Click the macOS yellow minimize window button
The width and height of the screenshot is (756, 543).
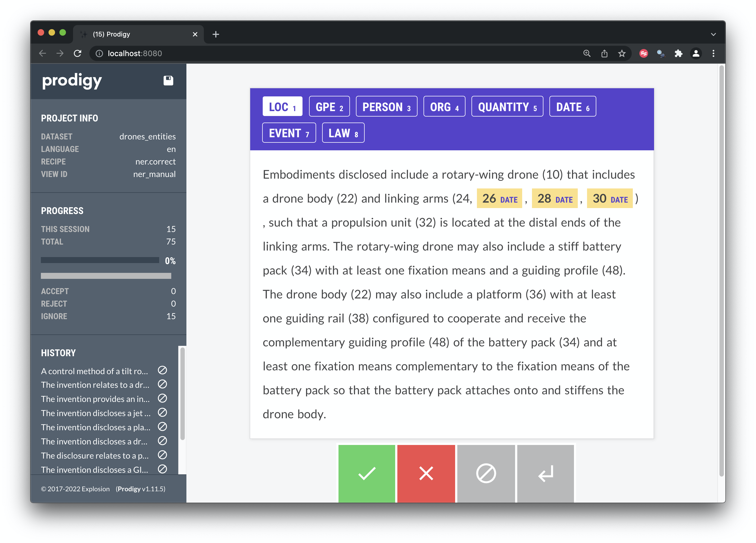[x=52, y=33]
